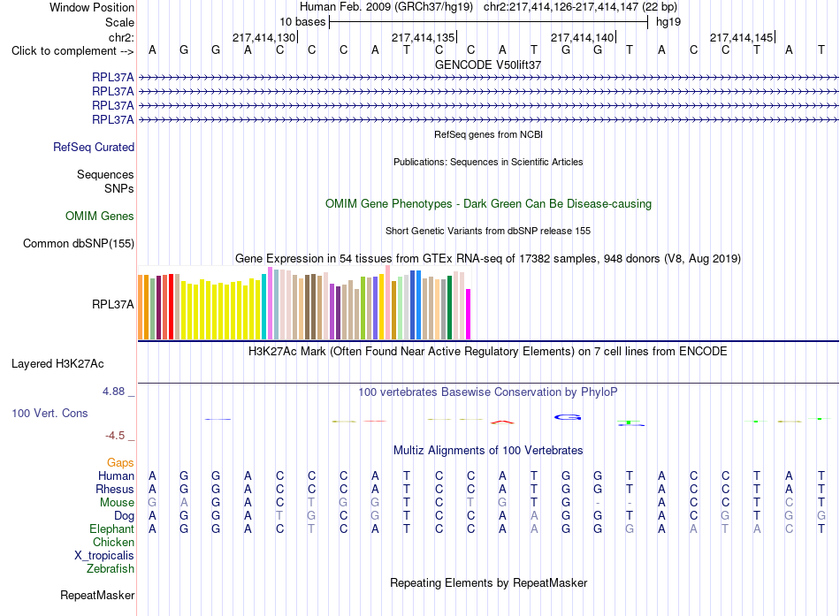Click the -4.5 lower PhyloP axis value
840x616 pixels.
[x=115, y=436]
